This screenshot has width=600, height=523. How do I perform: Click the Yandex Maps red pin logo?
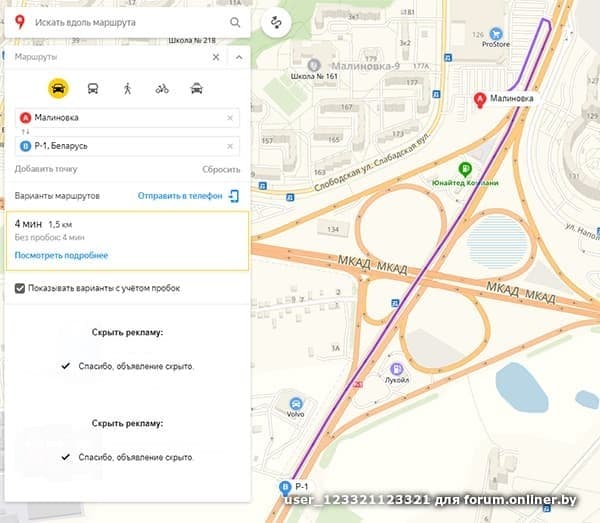point(20,22)
